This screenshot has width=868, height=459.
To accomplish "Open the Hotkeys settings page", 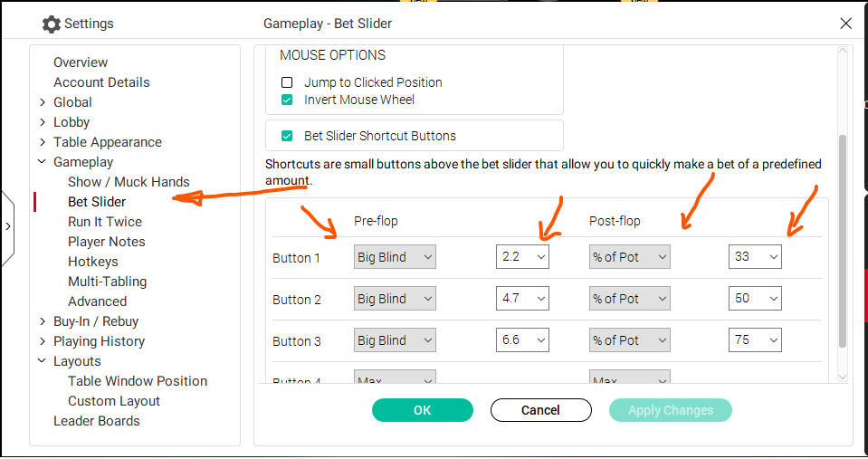I will 93,262.
